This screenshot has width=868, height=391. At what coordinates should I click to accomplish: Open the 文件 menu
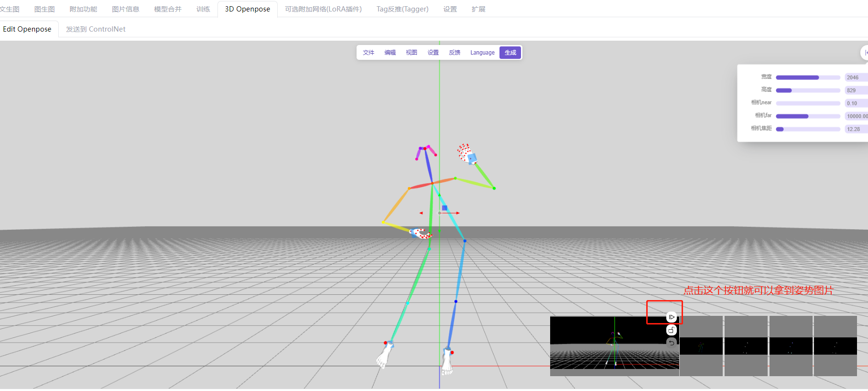[x=369, y=53]
